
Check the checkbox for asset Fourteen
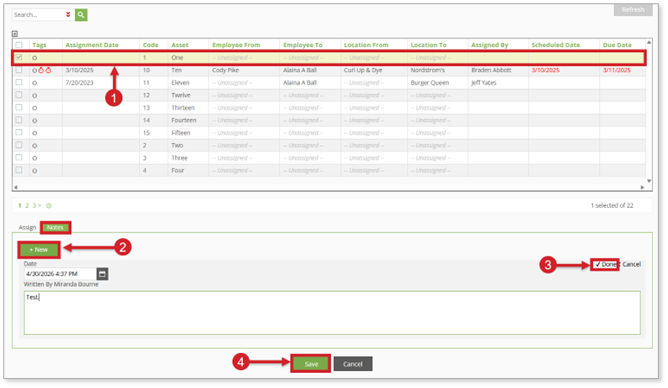pos(19,120)
